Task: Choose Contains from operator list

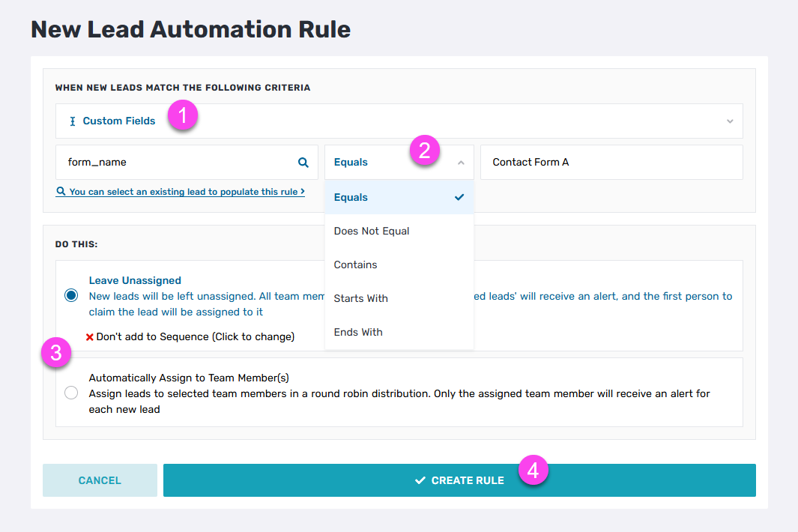Action: coord(356,265)
